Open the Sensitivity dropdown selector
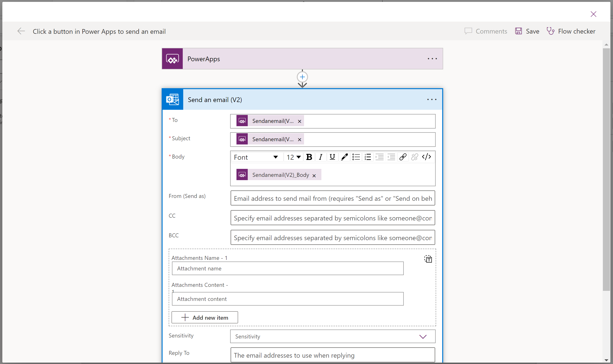The height and width of the screenshot is (364, 613). [x=422, y=336]
